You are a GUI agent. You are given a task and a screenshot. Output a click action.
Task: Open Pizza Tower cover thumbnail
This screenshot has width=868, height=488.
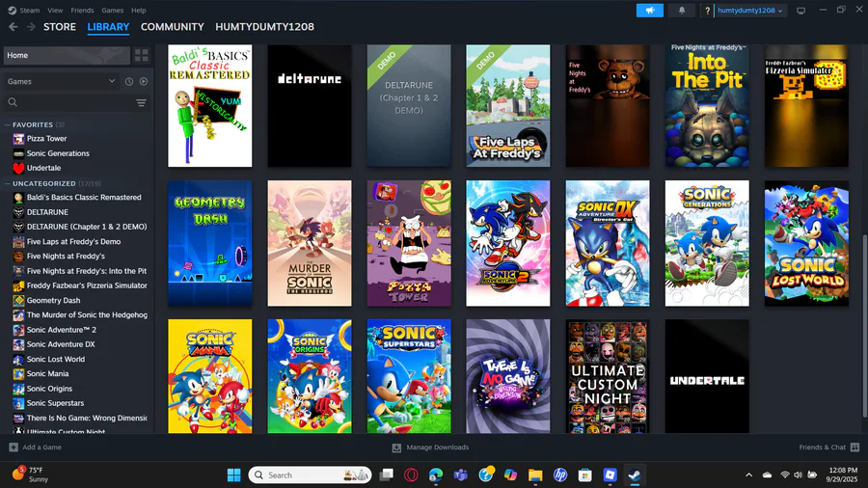pos(409,243)
